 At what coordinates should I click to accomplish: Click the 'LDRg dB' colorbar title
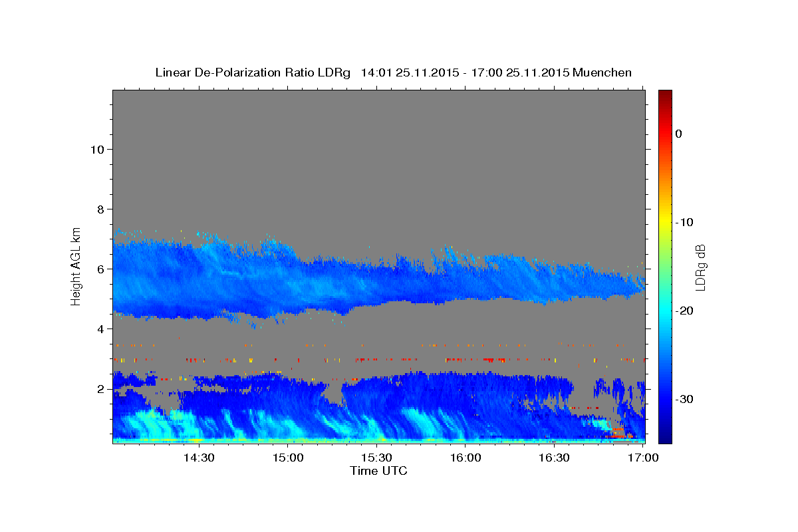click(700, 267)
